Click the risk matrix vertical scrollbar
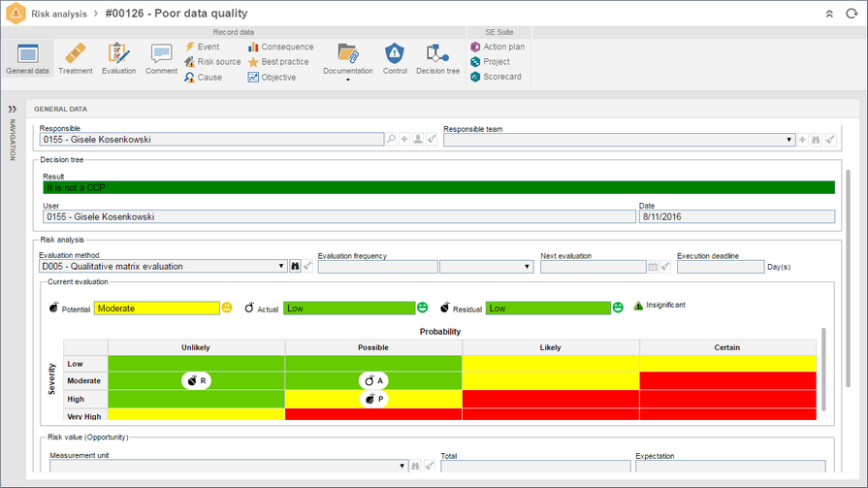Screen dimensions: 868x488 [x=823, y=369]
